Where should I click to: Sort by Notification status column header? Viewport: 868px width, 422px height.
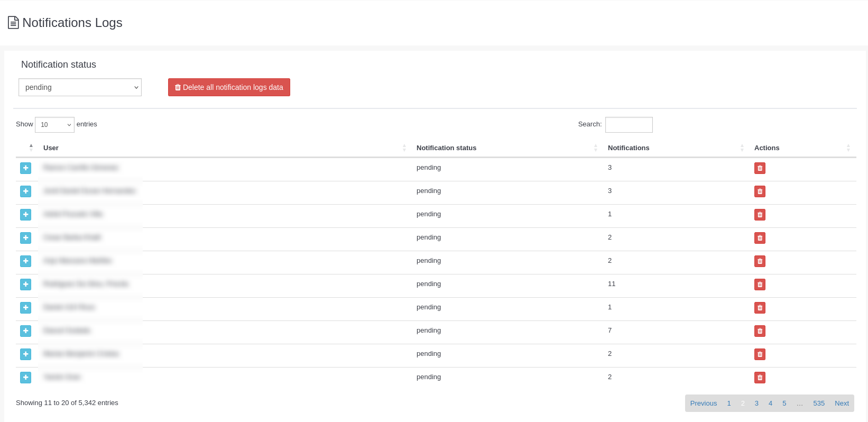[446, 148]
